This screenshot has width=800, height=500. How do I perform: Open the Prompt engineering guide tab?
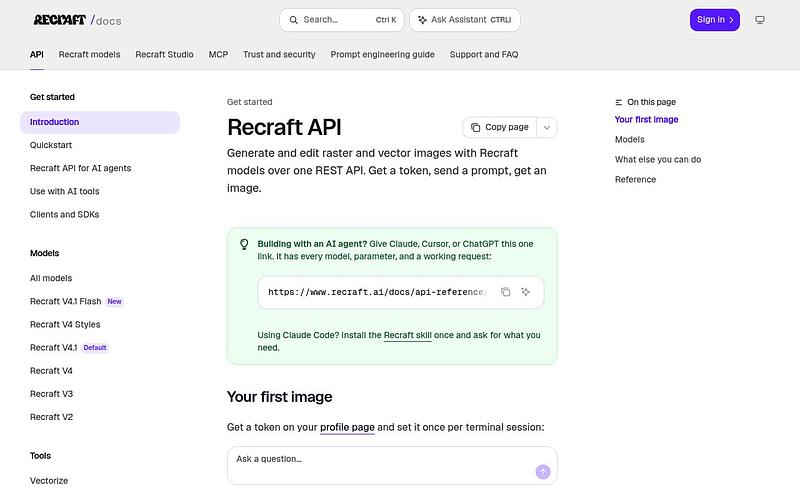(383, 54)
